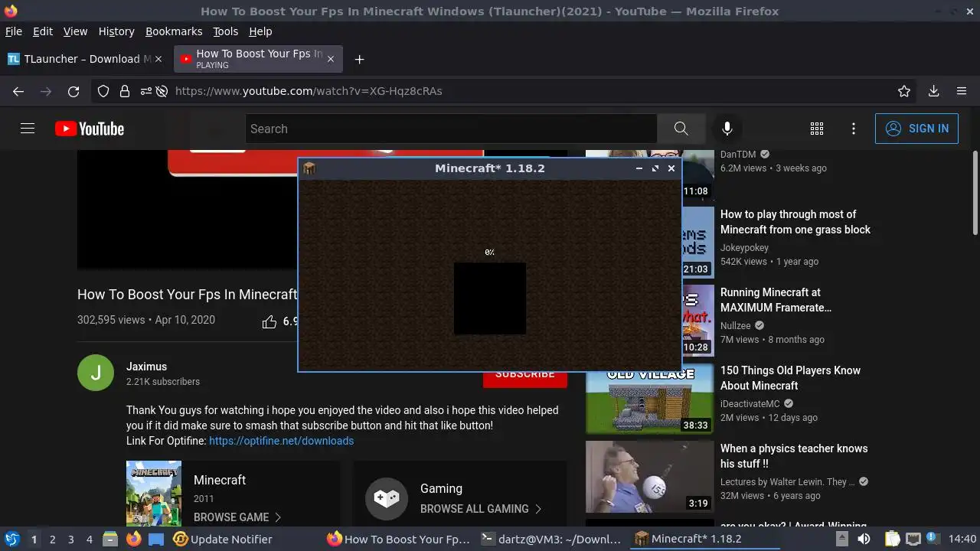The image size is (980, 551).
Task: Open the Firefox application menu
Action: (962, 91)
